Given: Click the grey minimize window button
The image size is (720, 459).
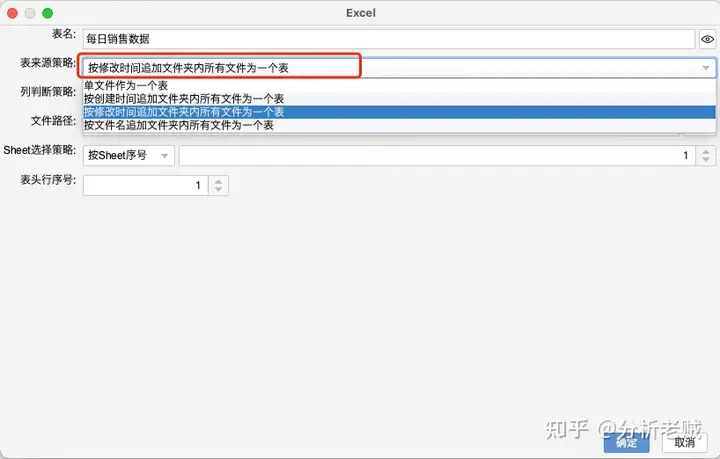Looking at the screenshot, I should click(x=30, y=13).
